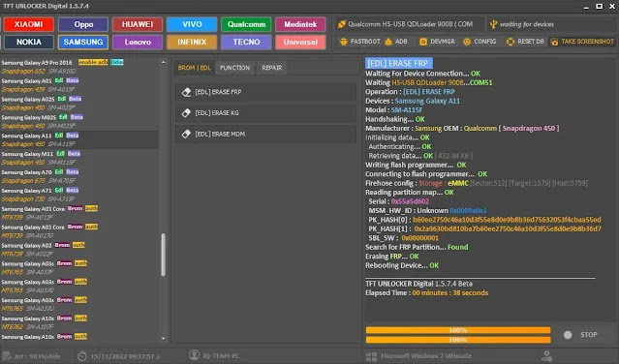This screenshot has height=364, width=619.
Task: Click eraser icon beside [EDL] ERASE FRP
Action: [x=186, y=92]
